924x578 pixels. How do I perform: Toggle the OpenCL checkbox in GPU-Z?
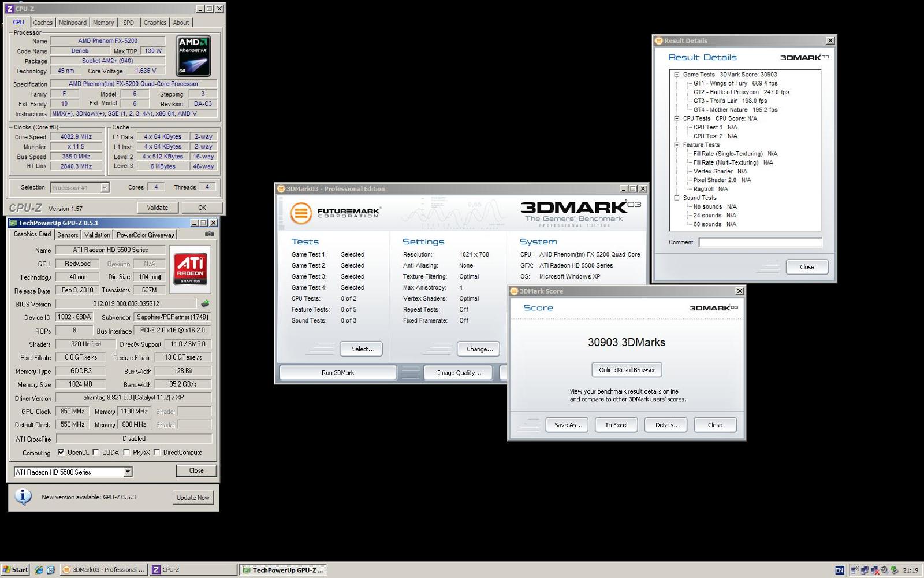(61, 453)
